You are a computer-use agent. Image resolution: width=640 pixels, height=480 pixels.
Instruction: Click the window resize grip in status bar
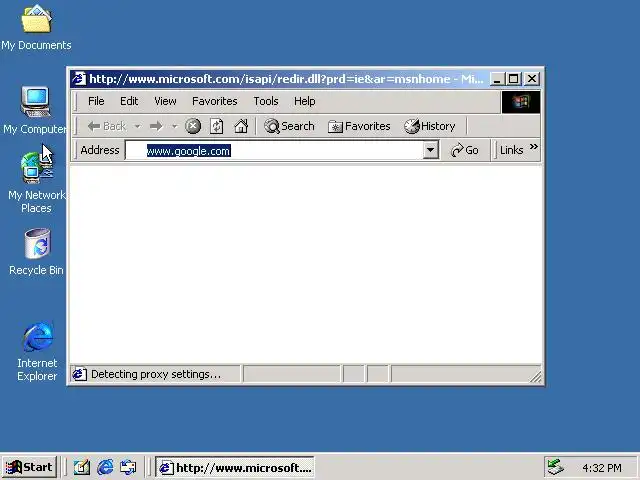coord(536,377)
